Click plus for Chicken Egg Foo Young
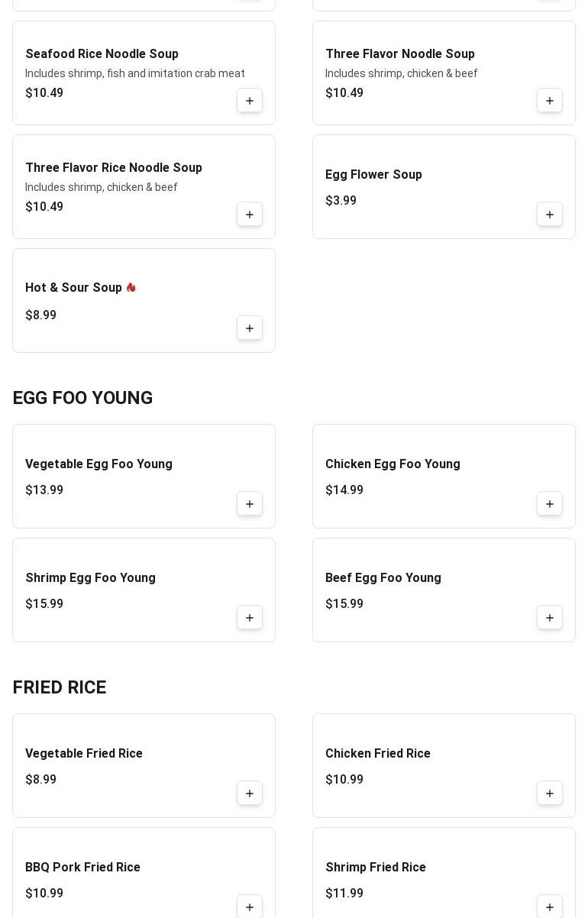588x918 pixels. (550, 504)
